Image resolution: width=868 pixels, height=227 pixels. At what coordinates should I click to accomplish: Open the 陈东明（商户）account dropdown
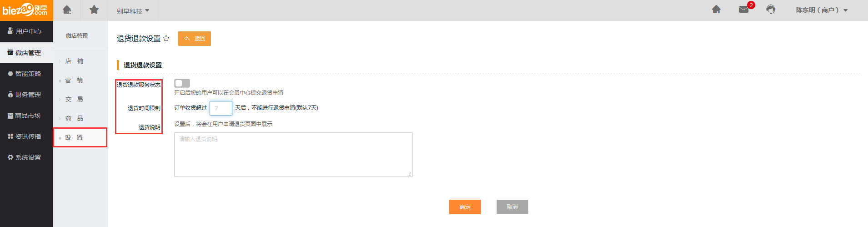pyautogui.click(x=821, y=10)
